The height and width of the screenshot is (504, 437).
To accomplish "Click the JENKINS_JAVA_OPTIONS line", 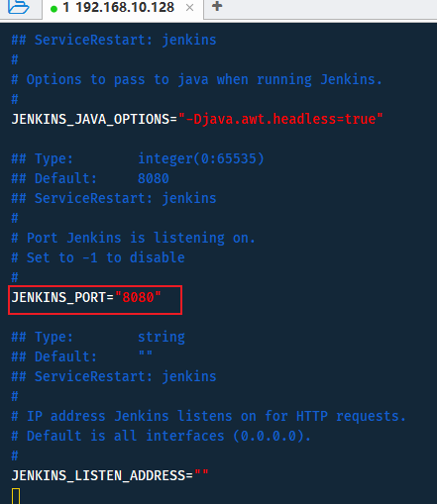I will (197, 119).
